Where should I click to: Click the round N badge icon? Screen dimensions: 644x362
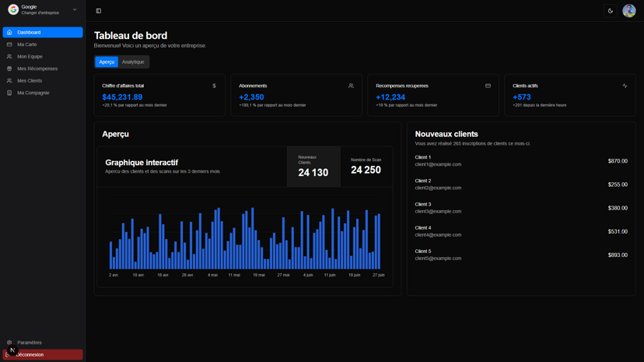12,350
